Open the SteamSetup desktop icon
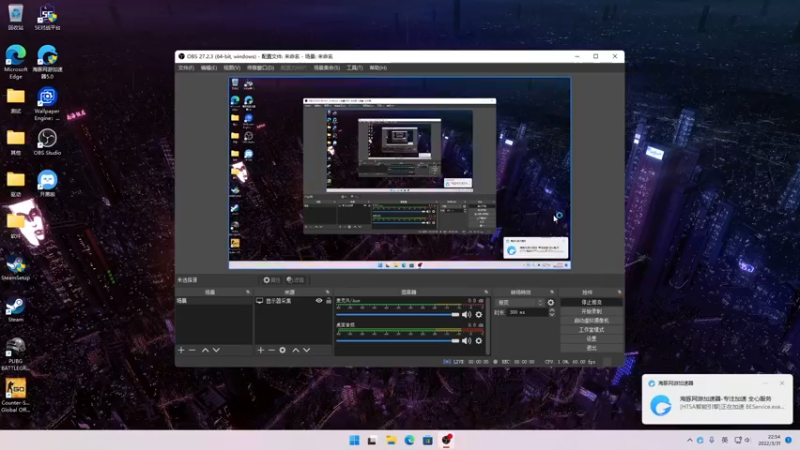The height and width of the screenshot is (450, 800). click(x=15, y=268)
